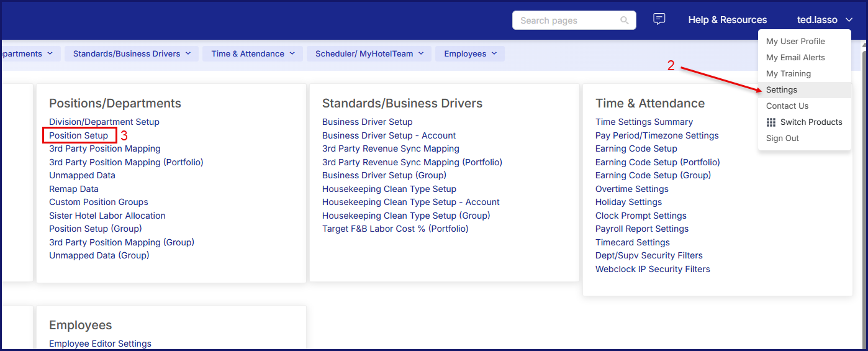Open Webclock IP Security Filters link
The image size is (868, 351).
(x=653, y=269)
